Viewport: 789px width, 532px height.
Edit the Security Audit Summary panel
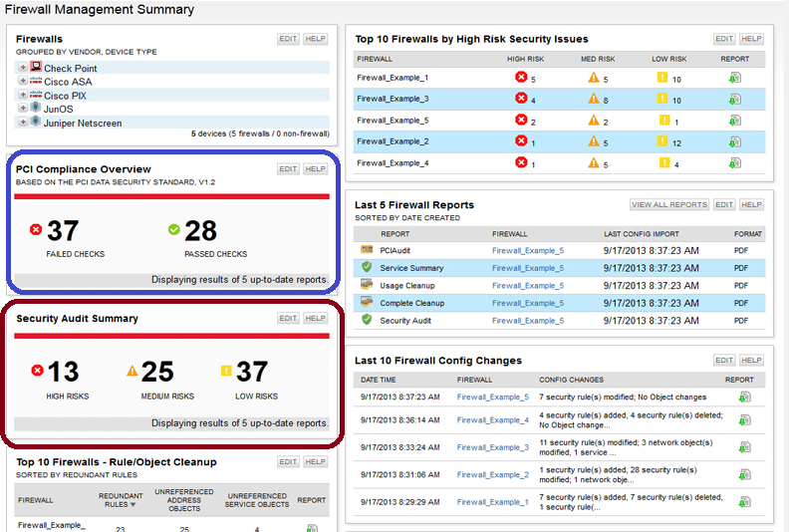[x=288, y=318]
